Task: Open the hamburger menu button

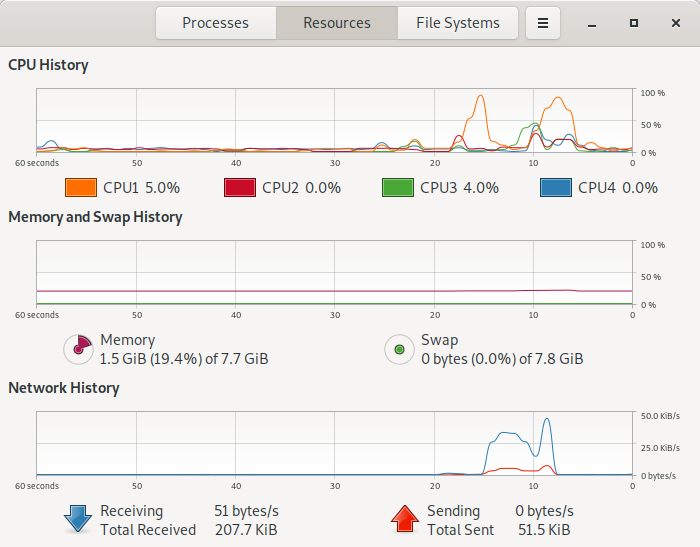Action: [543, 23]
